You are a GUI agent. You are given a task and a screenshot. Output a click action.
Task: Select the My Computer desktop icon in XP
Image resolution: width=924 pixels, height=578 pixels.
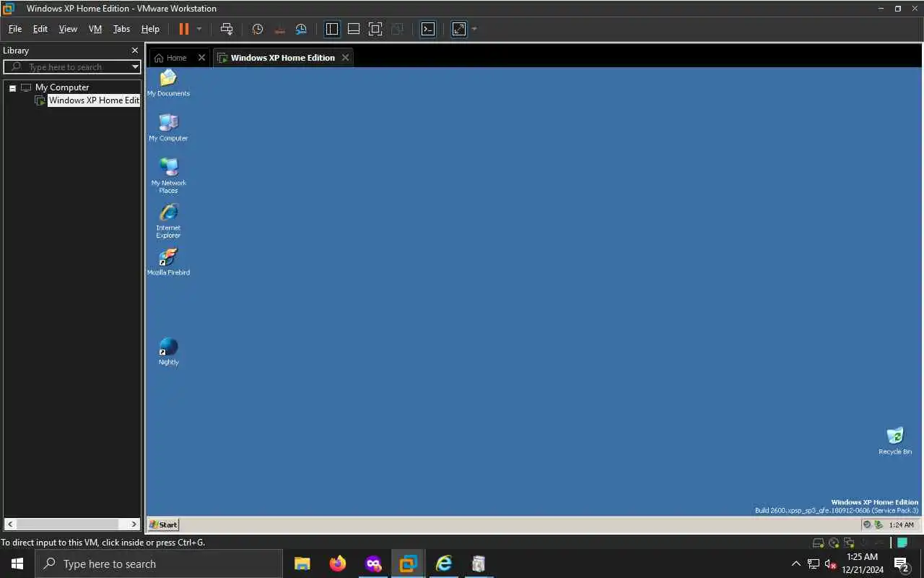coord(168,127)
